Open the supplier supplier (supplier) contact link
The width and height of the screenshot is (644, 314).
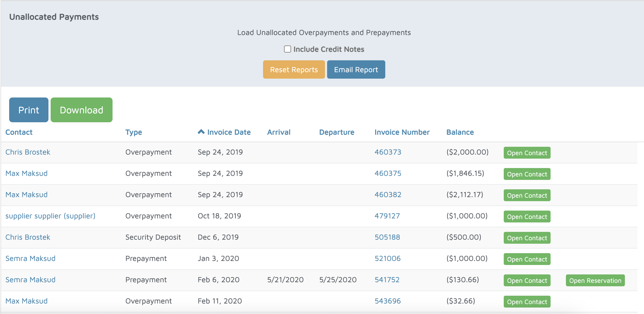click(x=50, y=216)
